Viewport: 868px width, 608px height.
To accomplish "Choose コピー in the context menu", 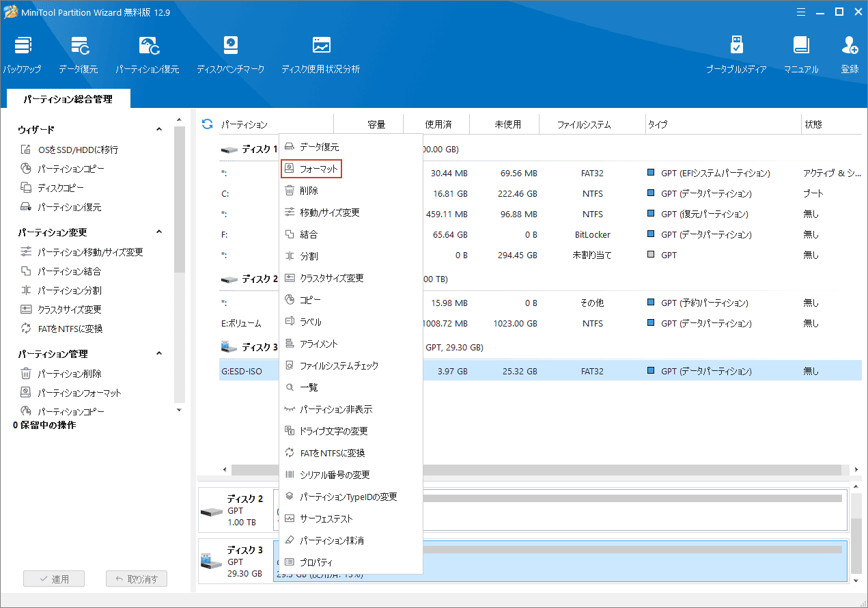I will click(351, 300).
